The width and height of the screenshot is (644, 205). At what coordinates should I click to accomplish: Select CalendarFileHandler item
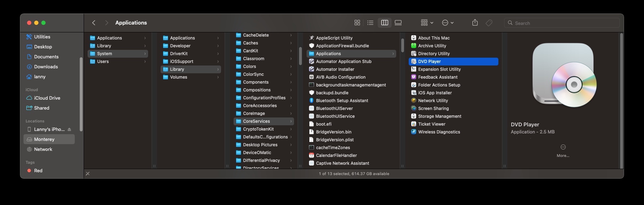351,155
